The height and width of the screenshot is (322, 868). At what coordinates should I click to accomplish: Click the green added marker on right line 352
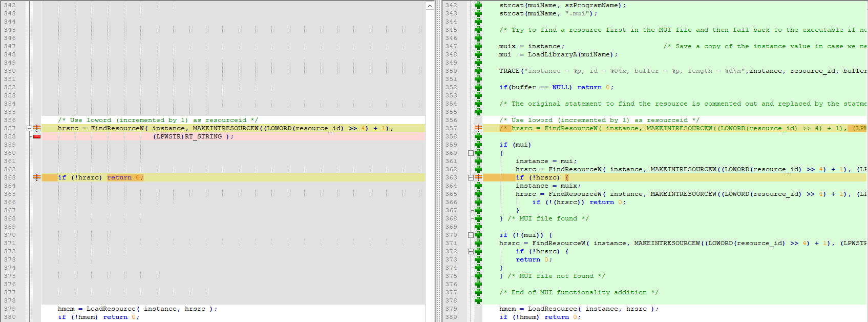[x=478, y=87]
